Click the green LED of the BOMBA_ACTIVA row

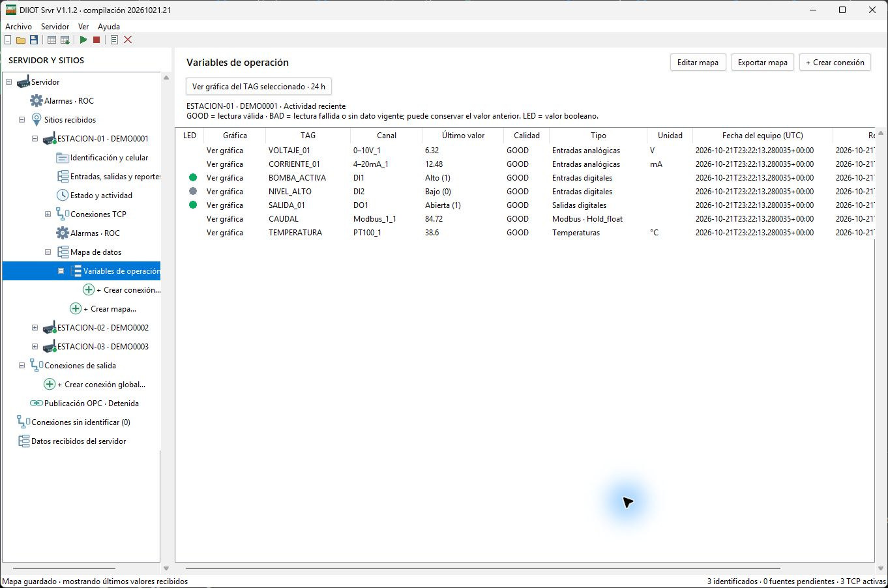tap(193, 177)
